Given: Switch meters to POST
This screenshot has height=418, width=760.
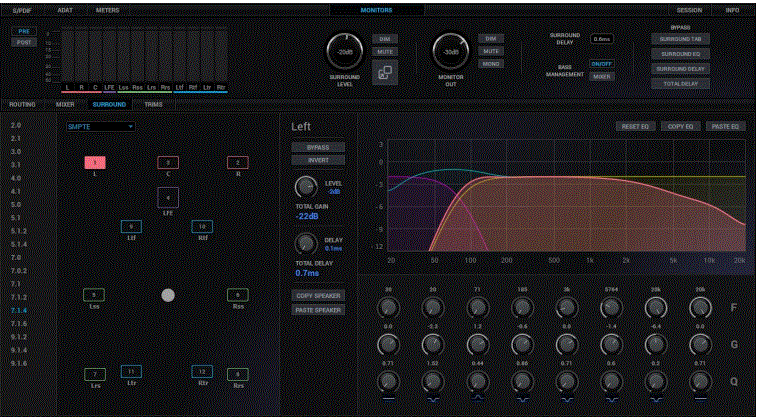Looking at the screenshot, I should click(24, 42).
